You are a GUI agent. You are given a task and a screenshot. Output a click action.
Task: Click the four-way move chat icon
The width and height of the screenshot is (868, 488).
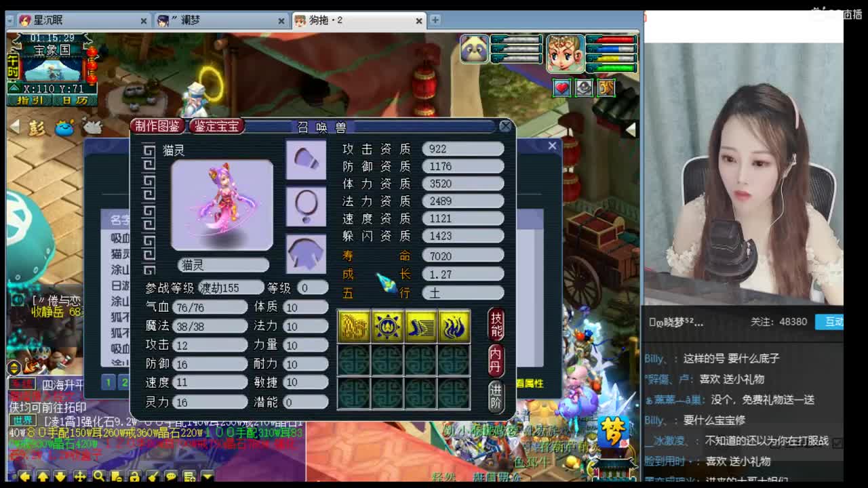point(79,476)
